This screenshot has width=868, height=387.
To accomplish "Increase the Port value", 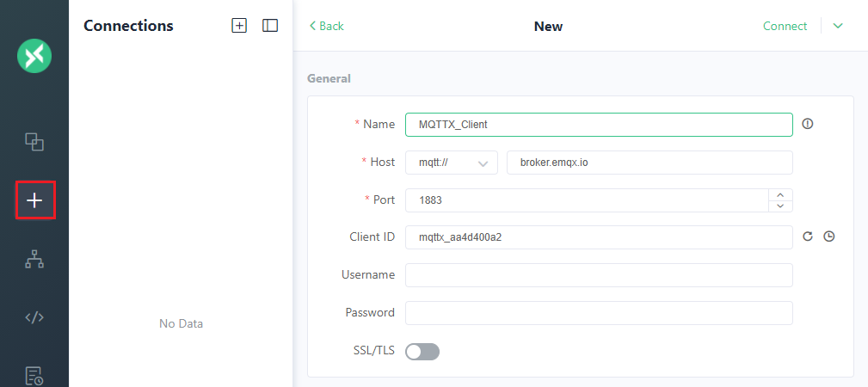I will [780, 195].
